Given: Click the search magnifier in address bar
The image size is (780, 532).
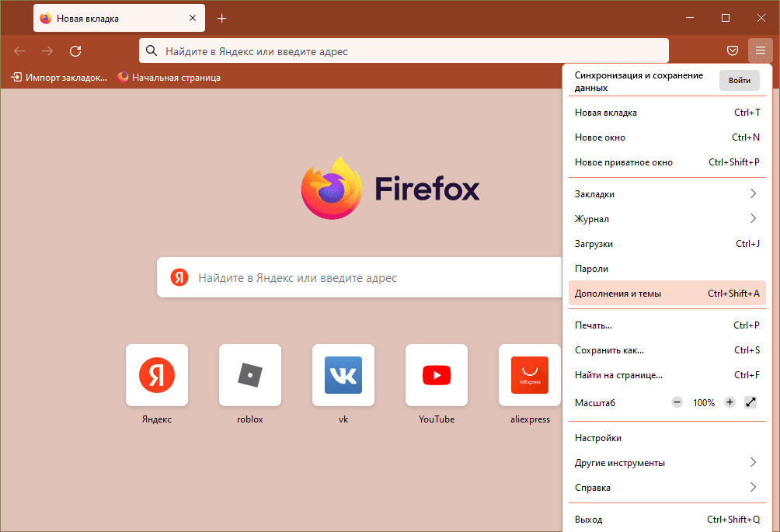Looking at the screenshot, I should (x=151, y=50).
